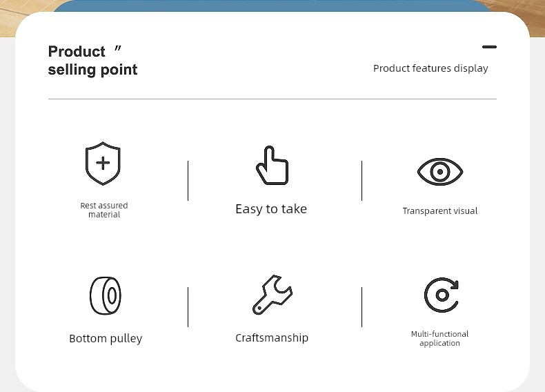Select the 'Transparent visual' text

tap(440, 211)
